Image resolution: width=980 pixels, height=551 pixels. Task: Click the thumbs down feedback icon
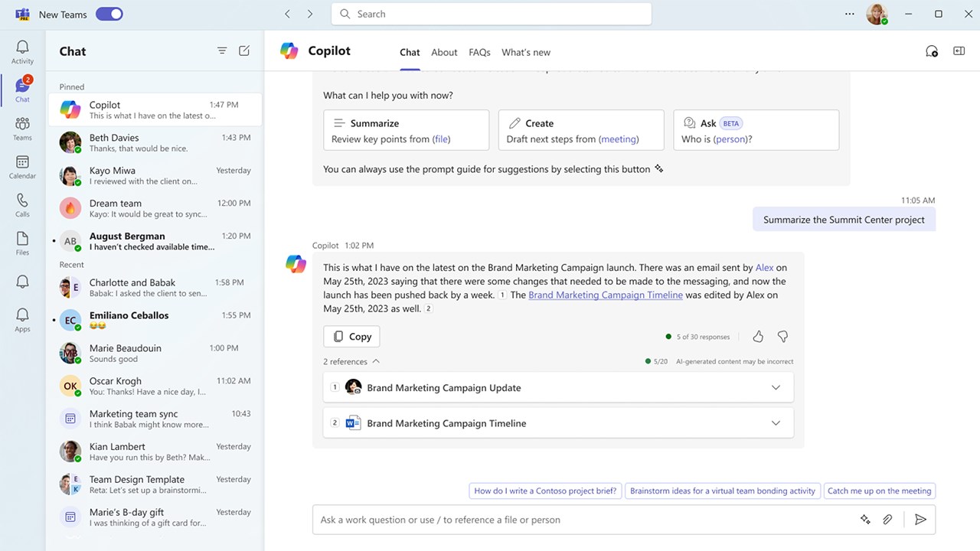pos(782,337)
